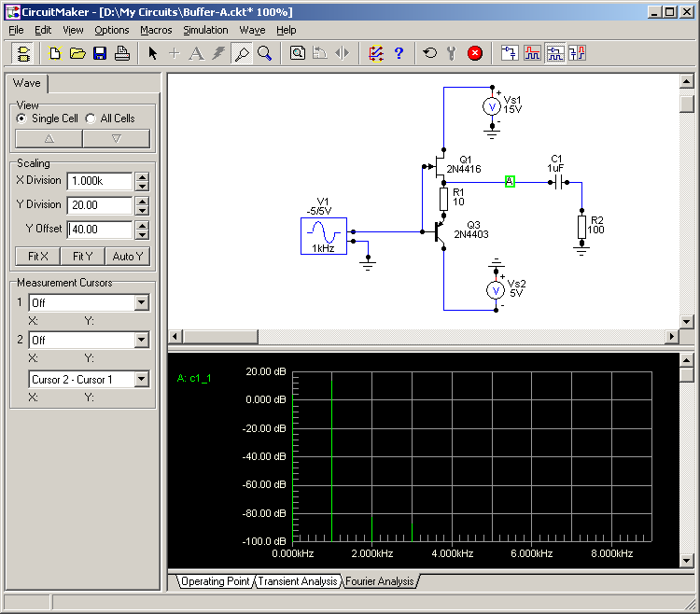Image resolution: width=700 pixels, height=614 pixels.
Task: Open the Macros menu
Action: click(156, 31)
